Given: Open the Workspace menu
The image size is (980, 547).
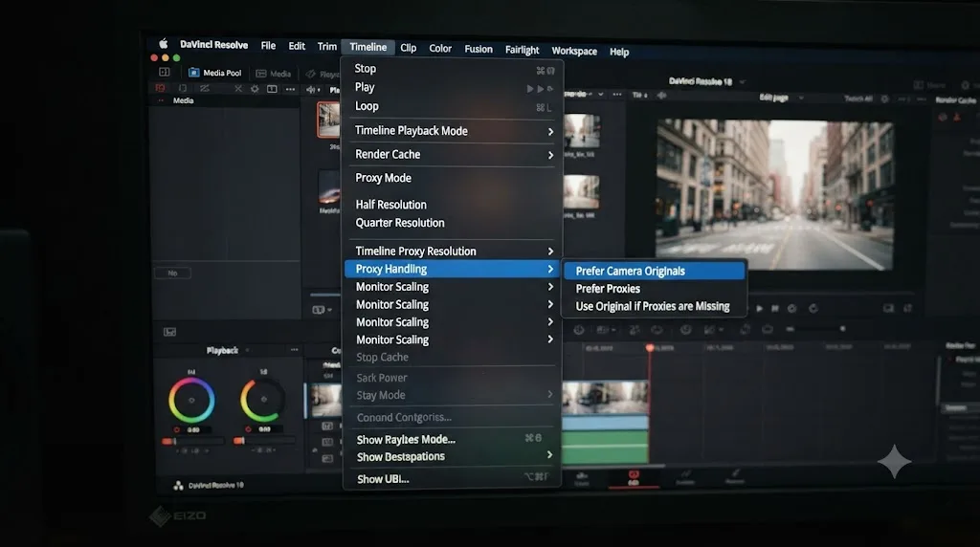Looking at the screenshot, I should pyautogui.click(x=574, y=51).
